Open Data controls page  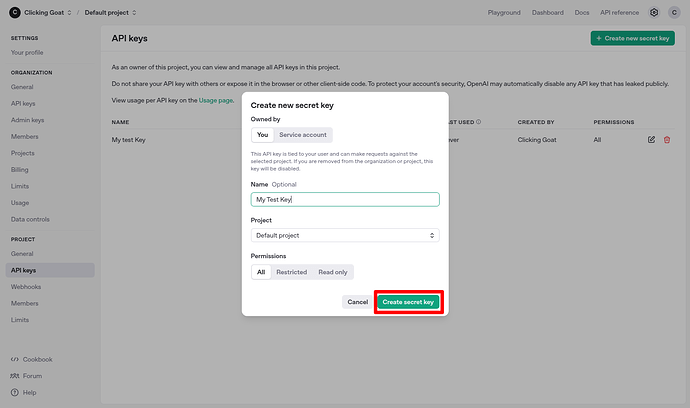pos(30,219)
